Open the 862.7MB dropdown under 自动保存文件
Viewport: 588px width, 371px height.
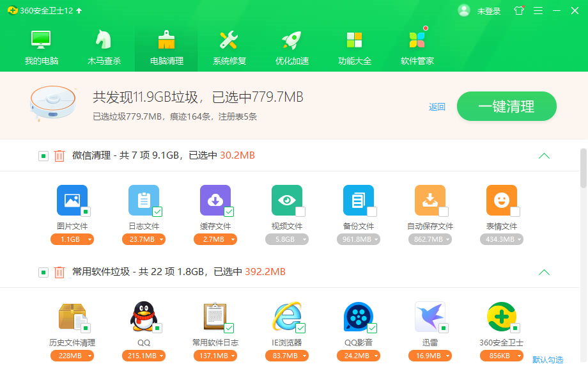coord(430,239)
